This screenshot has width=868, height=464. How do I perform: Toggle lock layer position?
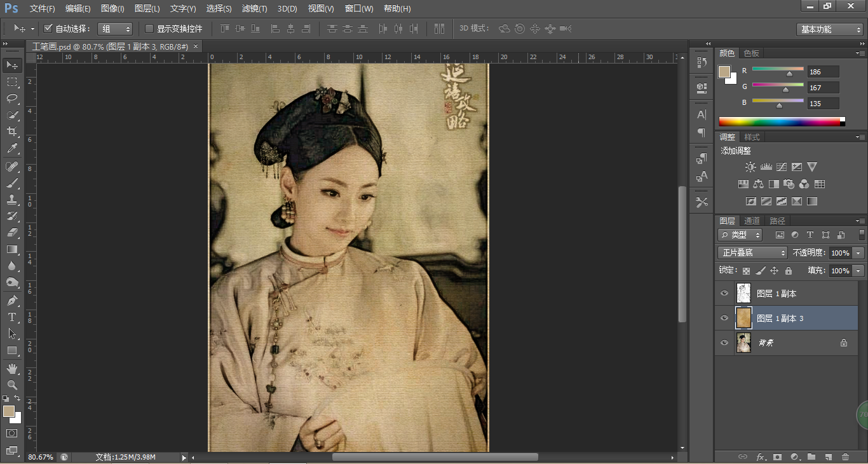point(774,271)
